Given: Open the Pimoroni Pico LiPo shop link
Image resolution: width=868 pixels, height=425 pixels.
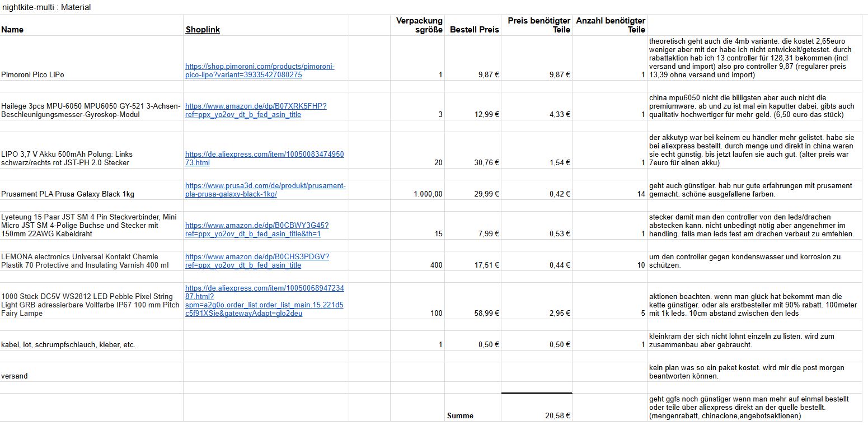Looking at the screenshot, I should click(x=260, y=71).
